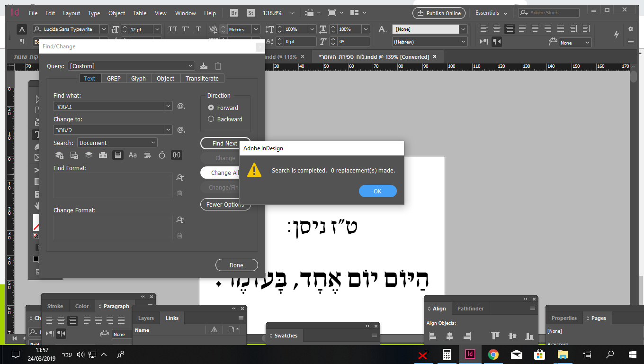This screenshot has width=644, height=364.
Task: Expand the Find what dropdown arrow
Action: pyautogui.click(x=168, y=106)
